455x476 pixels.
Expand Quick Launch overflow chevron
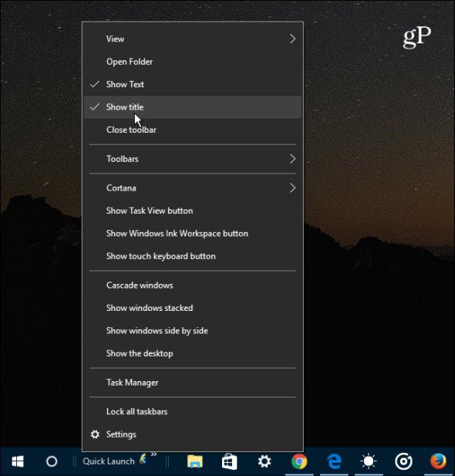[x=154, y=454]
